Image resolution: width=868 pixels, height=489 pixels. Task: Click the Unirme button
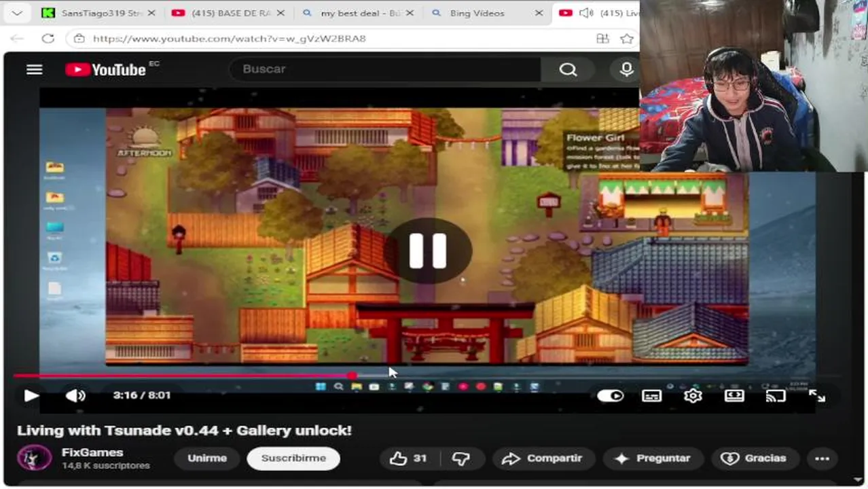207,458
